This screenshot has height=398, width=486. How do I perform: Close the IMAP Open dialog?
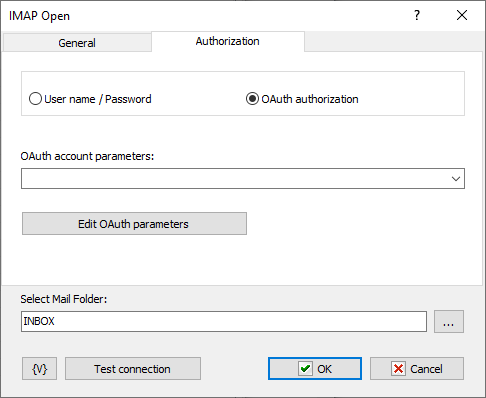[x=462, y=15]
